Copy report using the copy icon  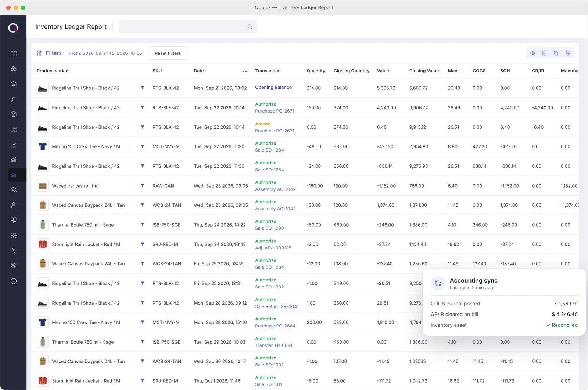tap(556, 53)
